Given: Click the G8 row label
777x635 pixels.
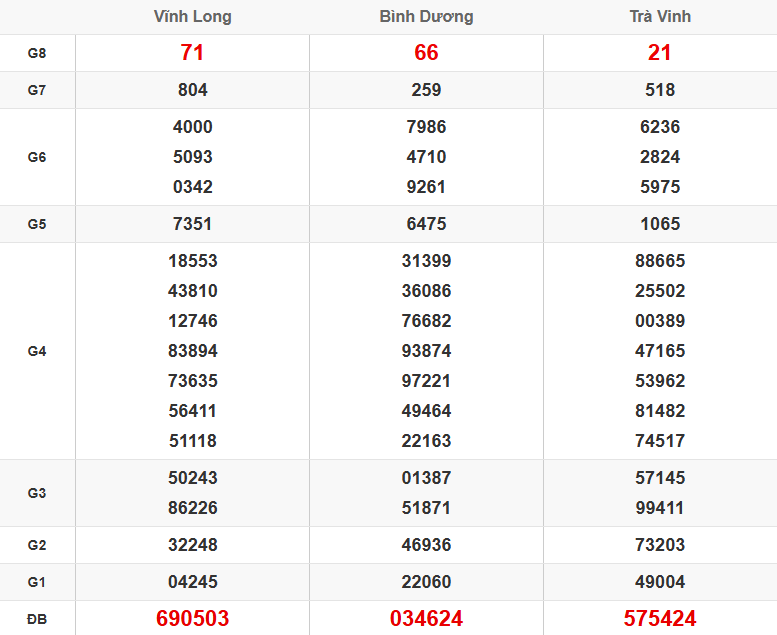Looking at the screenshot, I should pos(37,53).
